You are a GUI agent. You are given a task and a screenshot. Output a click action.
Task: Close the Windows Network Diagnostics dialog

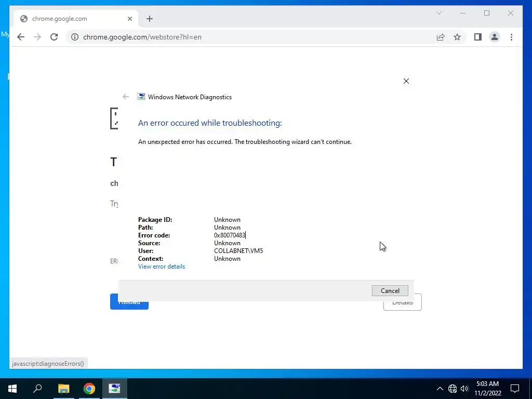[406, 81]
